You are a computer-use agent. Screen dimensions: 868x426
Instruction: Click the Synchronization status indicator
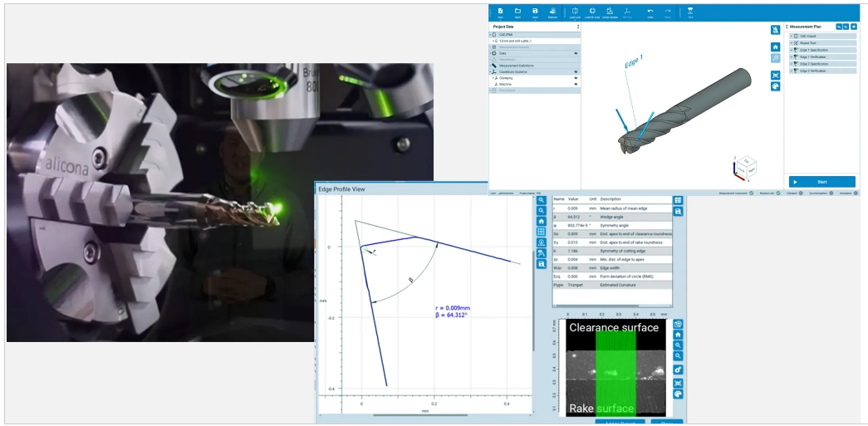click(x=831, y=193)
